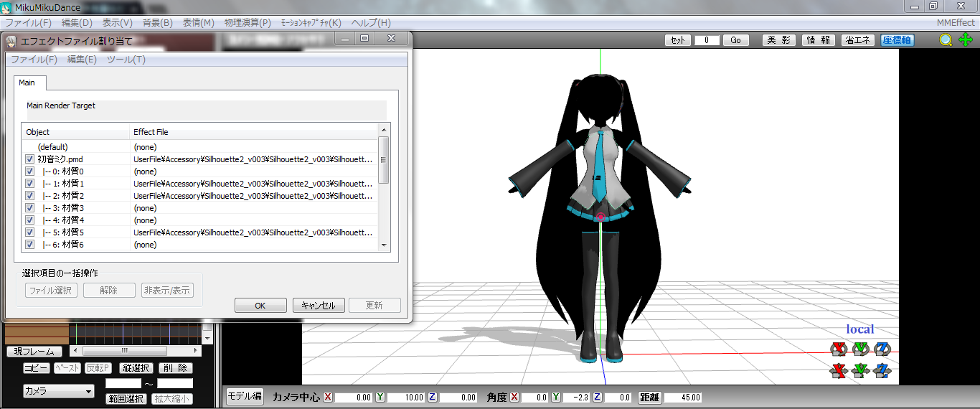Open the ヘルプ(H) menu
This screenshot has width=980, height=409.
[x=371, y=23]
